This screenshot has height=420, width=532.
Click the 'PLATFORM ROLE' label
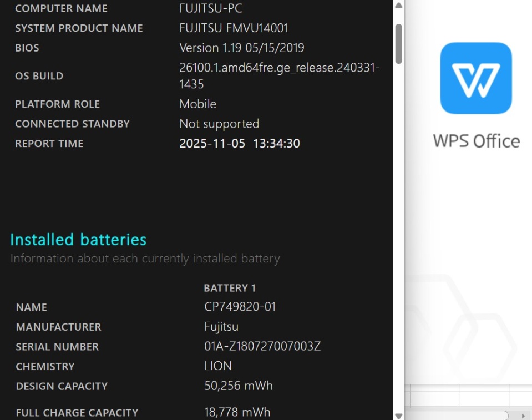pyautogui.click(x=58, y=104)
